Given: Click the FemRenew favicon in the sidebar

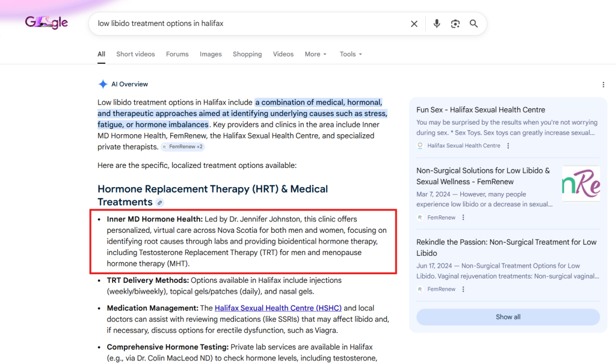Looking at the screenshot, I should point(419,217).
